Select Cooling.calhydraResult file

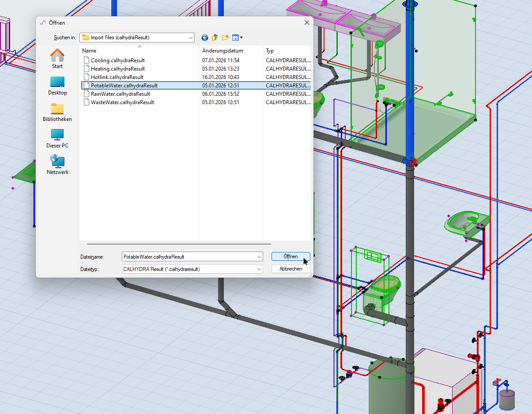[117, 60]
